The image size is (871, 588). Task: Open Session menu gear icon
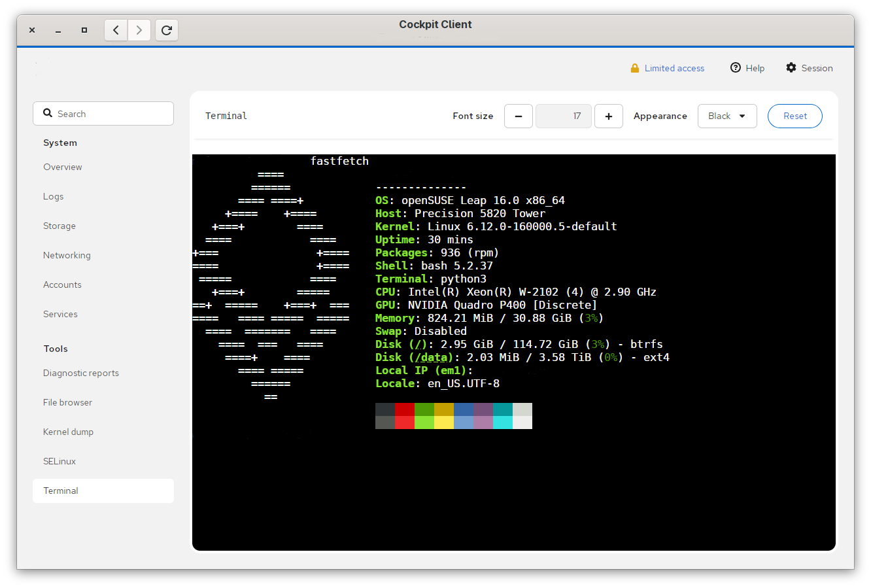click(x=791, y=68)
